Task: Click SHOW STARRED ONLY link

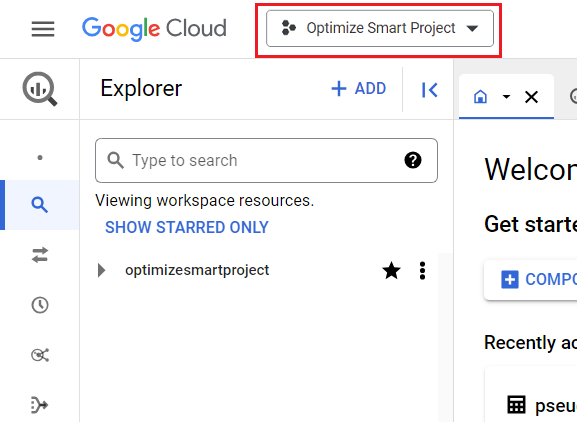Action: pyautogui.click(x=187, y=227)
